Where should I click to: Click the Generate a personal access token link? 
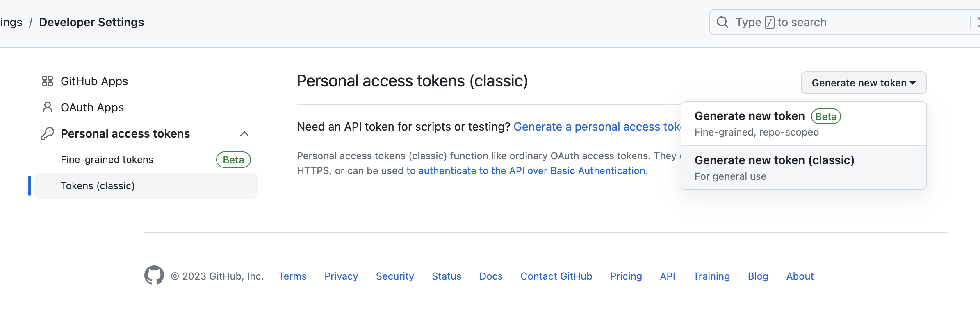coord(597,127)
